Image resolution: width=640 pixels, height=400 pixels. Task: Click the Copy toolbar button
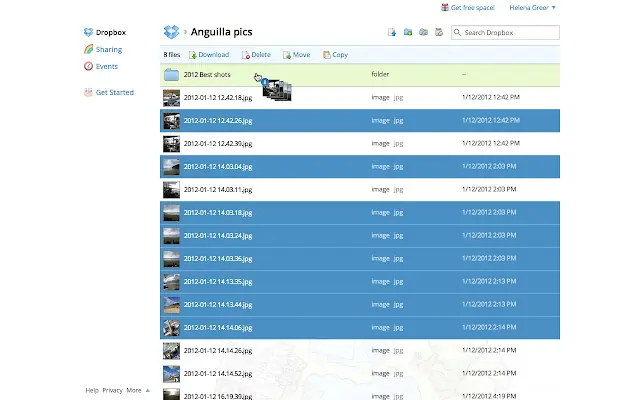tap(335, 55)
